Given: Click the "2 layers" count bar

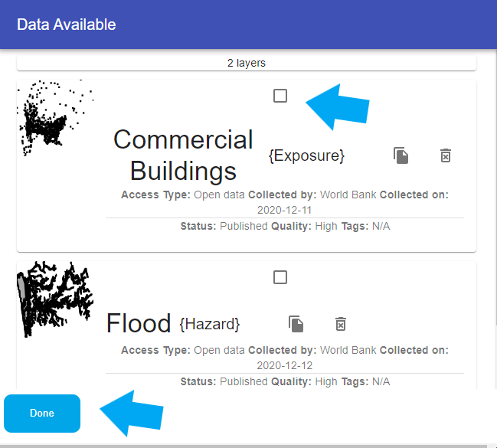Looking at the screenshot, I should 246,63.
